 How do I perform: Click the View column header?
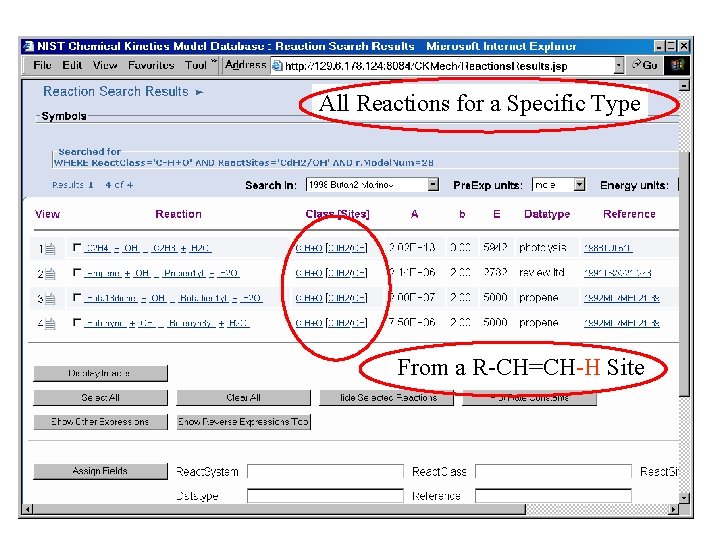(x=47, y=214)
